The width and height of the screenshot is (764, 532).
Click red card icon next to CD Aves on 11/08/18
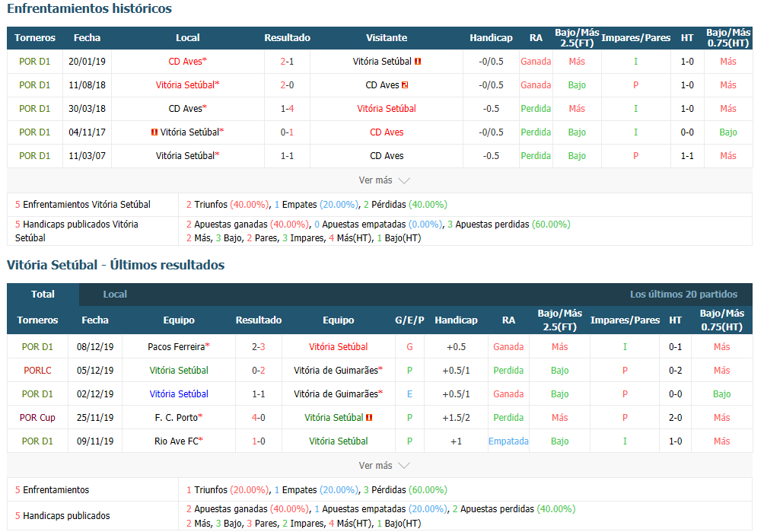(x=405, y=85)
